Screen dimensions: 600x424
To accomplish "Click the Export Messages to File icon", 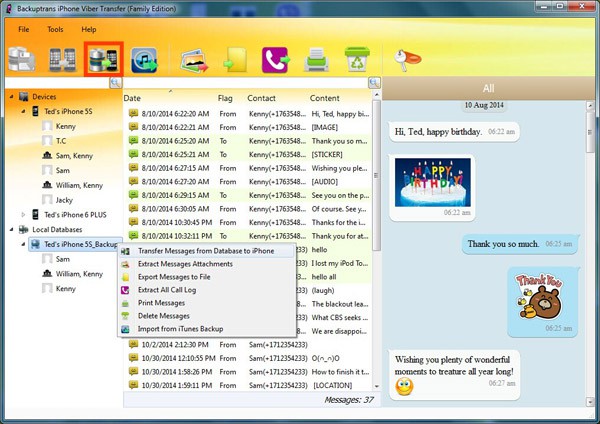I will (235, 60).
